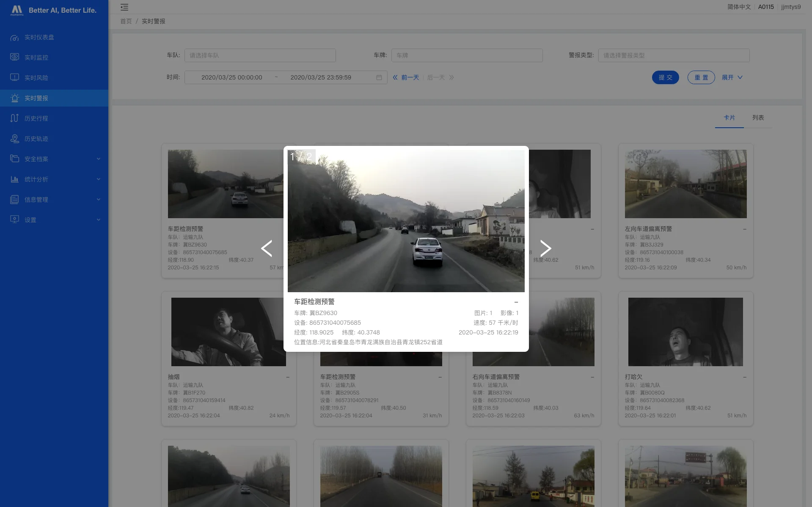The width and height of the screenshot is (812, 507).
Task: Select the 卡片 card view tab
Action: click(x=729, y=118)
